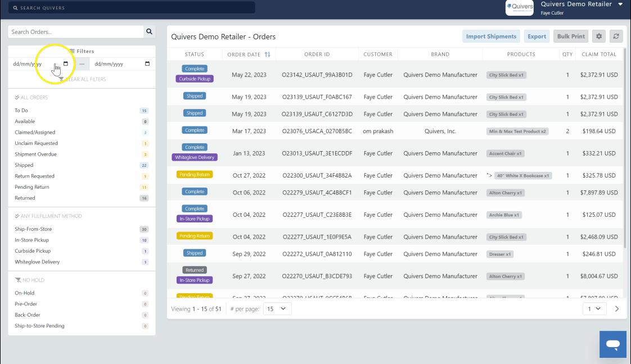Click the Accent Chair x1 product tag

pyautogui.click(x=506, y=153)
